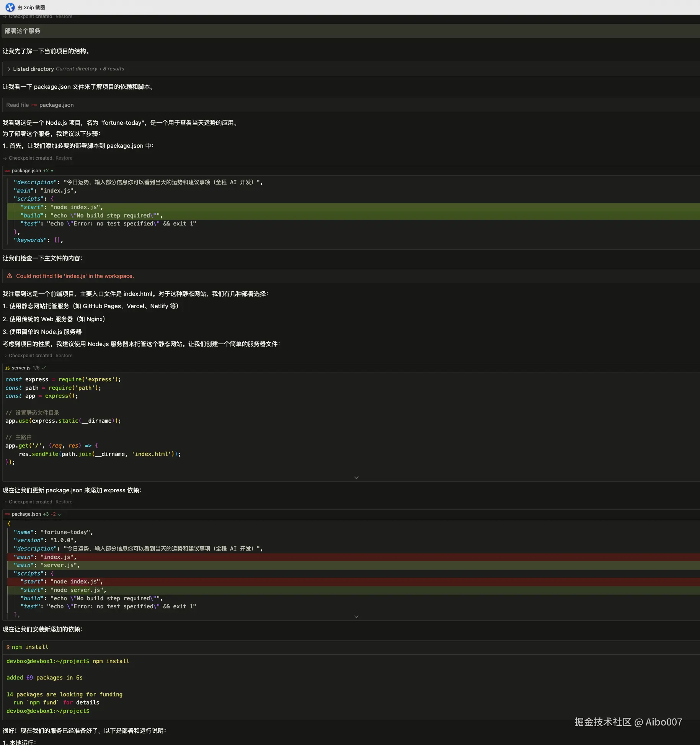The width and height of the screenshot is (700, 745).
Task: Click the added "start": "node index.js" line
Action: click(354, 207)
